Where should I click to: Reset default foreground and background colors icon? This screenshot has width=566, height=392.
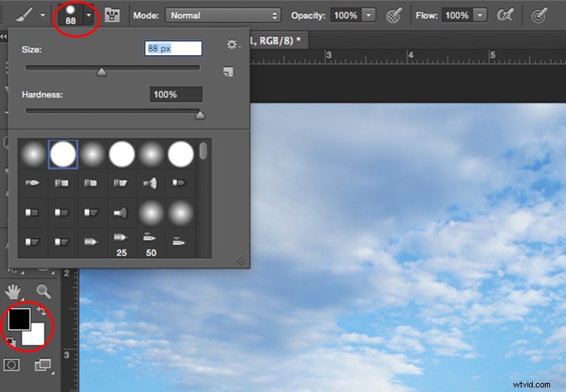(x=11, y=341)
